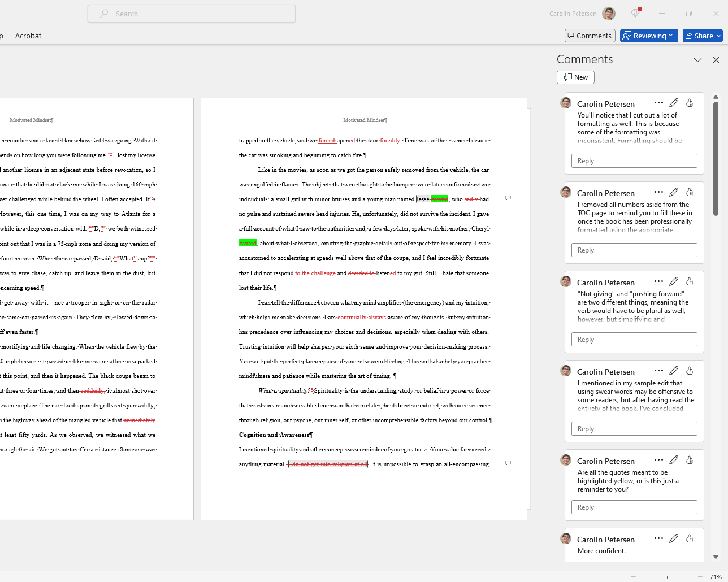Click Carolin Petersen name on "More confident" comment
The width and height of the screenshot is (728, 582).
pos(605,540)
